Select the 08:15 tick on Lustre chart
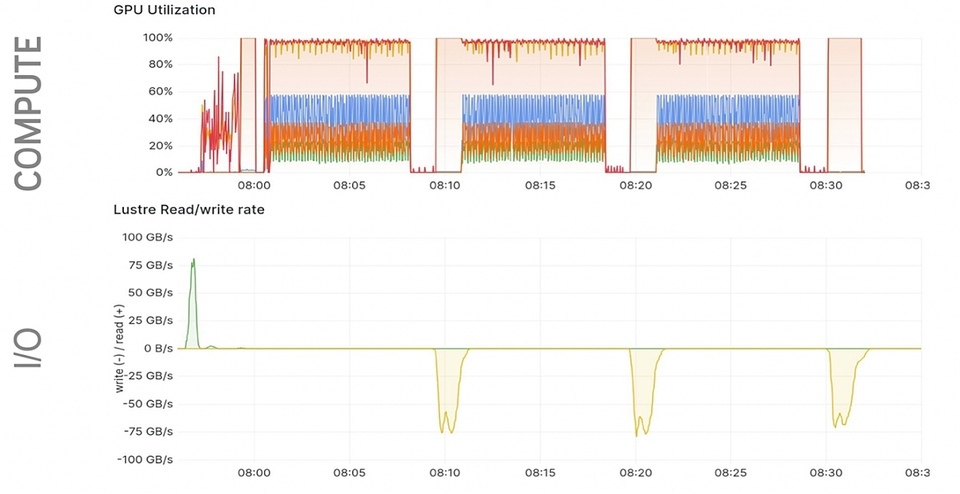Image resolution: width=960 pixels, height=494 pixels. coord(540,473)
